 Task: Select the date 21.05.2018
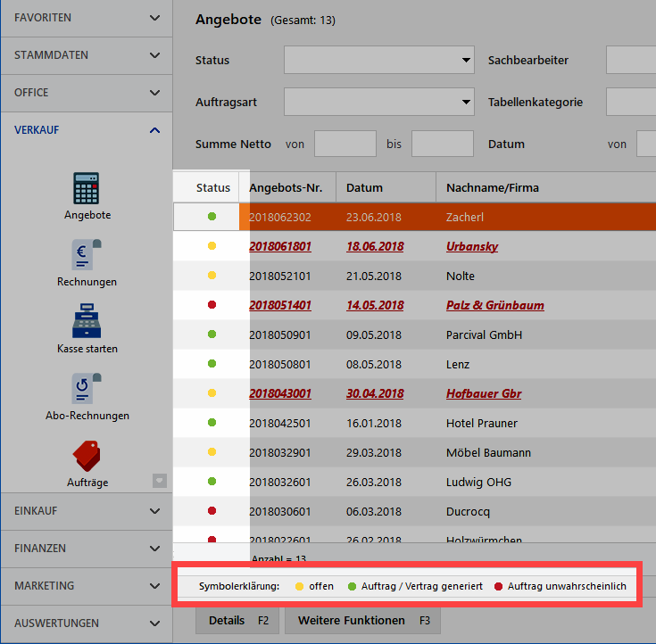point(374,276)
